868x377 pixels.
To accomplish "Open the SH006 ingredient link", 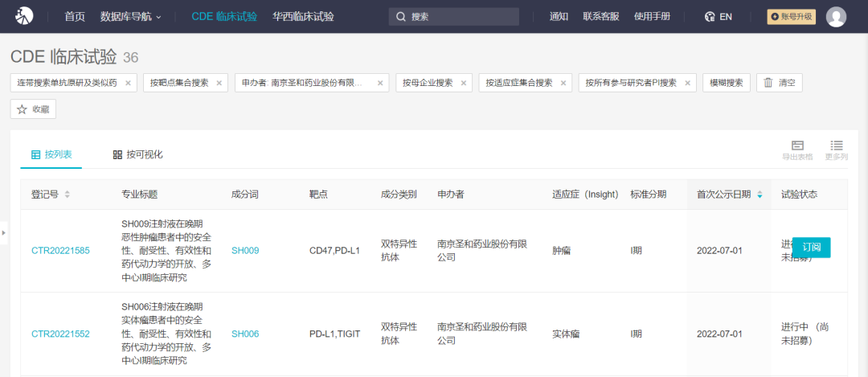I will coord(245,334).
